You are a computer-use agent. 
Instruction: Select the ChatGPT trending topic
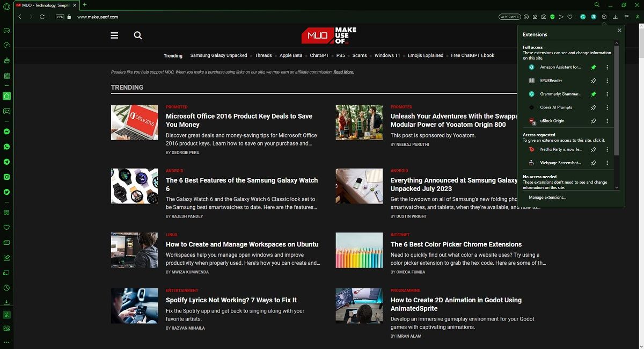[x=319, y=55]
